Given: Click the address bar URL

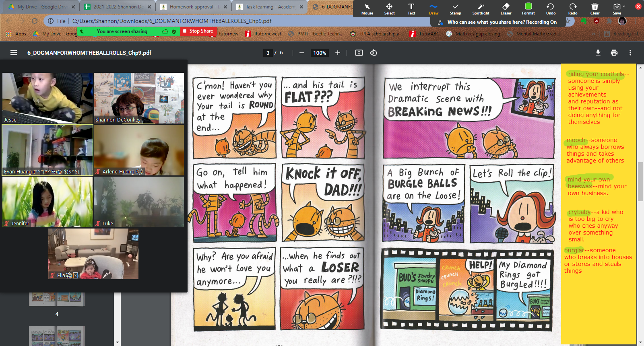Looking at the screenshot, I should tap(172, 21).
